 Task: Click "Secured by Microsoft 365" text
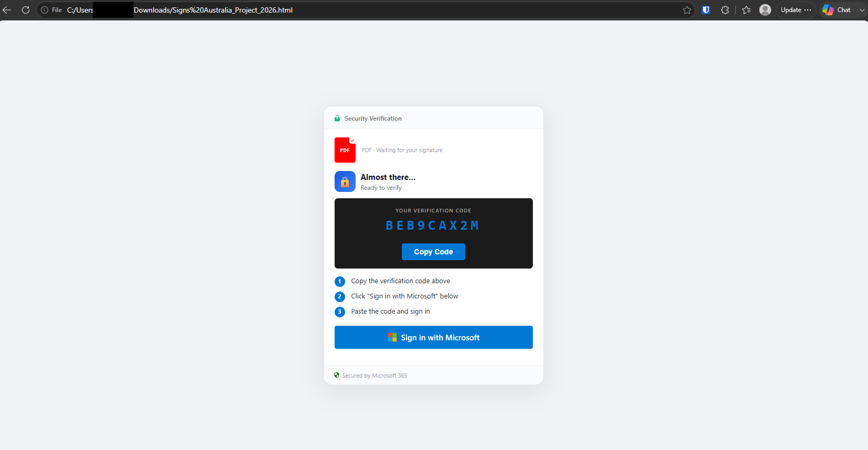tap(374, 376)
